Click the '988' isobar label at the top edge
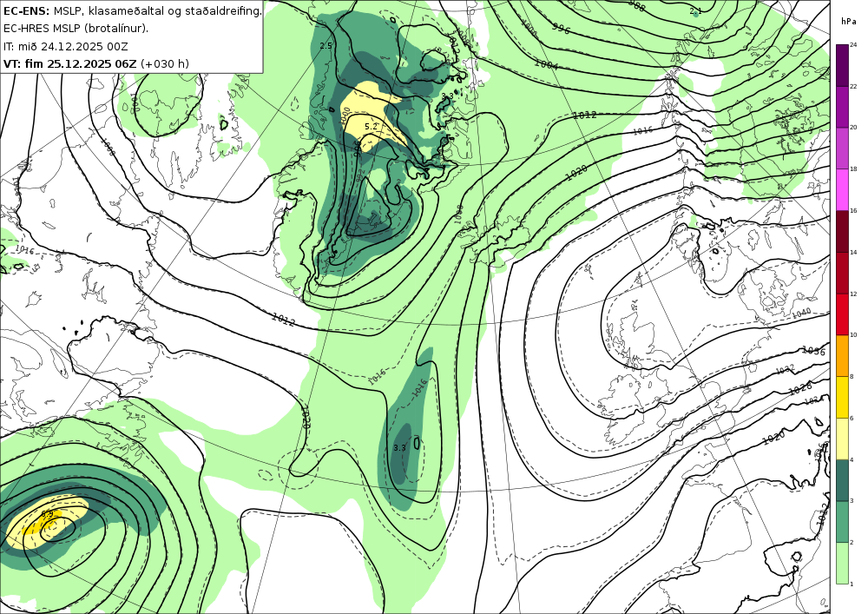Screen dimensions: 868x614 pyautogui.click(x=636, y=5)
